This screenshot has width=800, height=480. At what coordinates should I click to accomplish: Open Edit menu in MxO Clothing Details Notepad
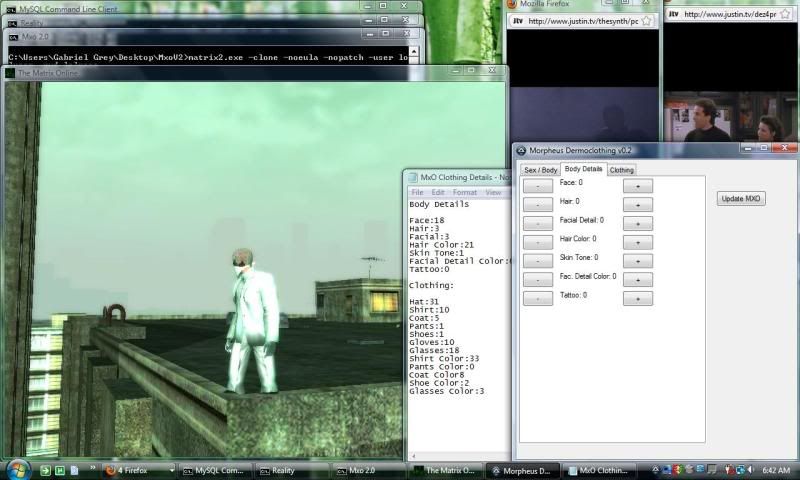point(438,192)
